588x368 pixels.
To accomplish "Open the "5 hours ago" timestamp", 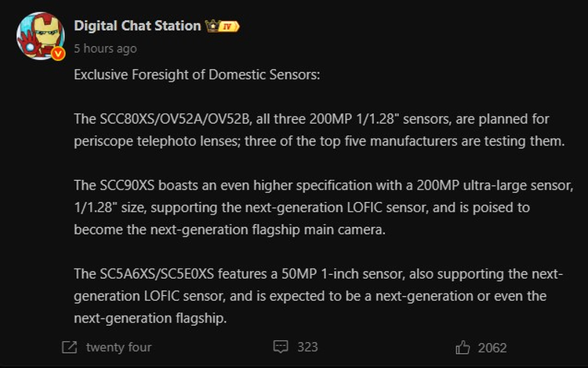I will point(105,49).
